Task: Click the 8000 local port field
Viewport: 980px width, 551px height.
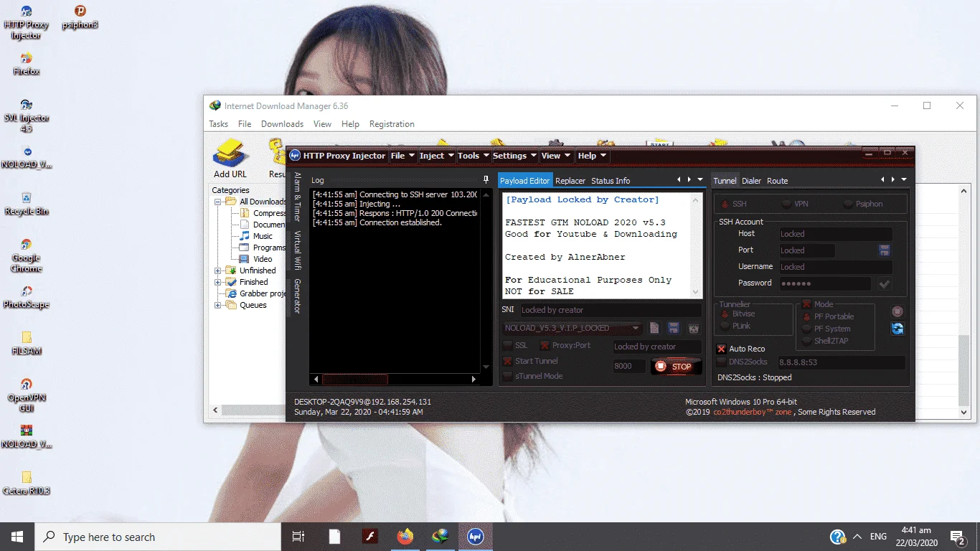Action: pos(629,366)
